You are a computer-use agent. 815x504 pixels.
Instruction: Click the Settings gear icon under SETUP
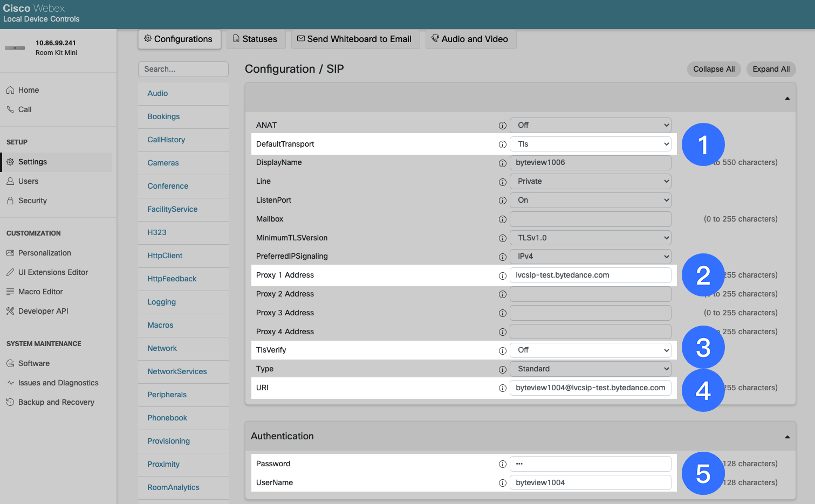10,162
